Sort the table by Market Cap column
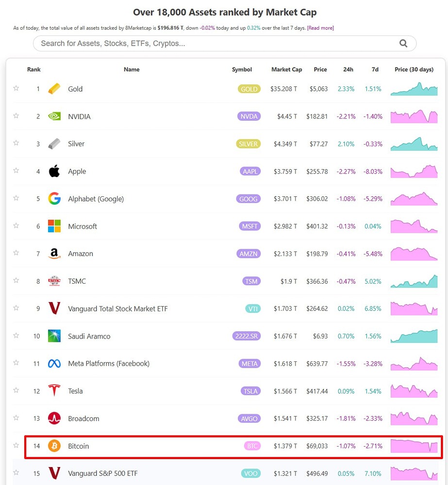Viewport: 448px width, 485px height. tap(286, 69)
